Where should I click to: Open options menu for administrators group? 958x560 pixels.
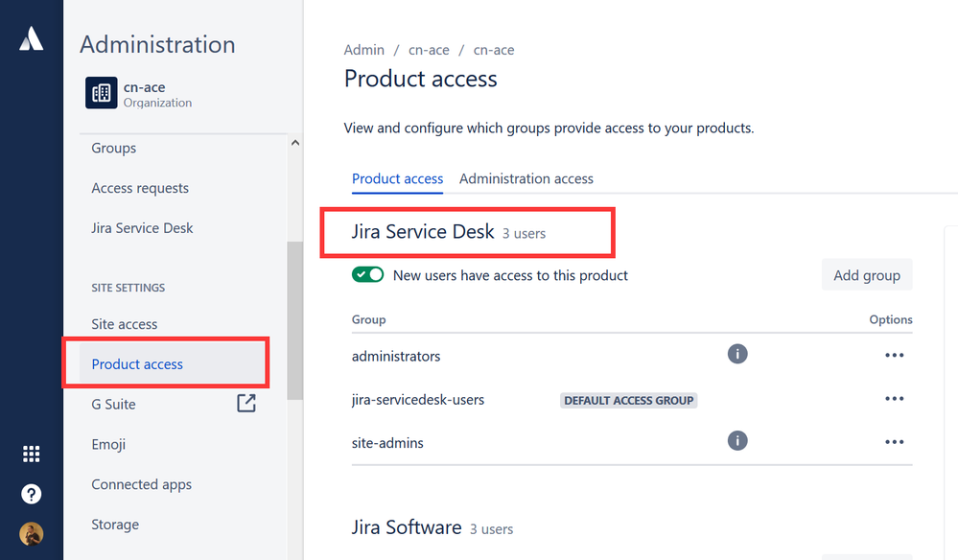click(895, 356)
